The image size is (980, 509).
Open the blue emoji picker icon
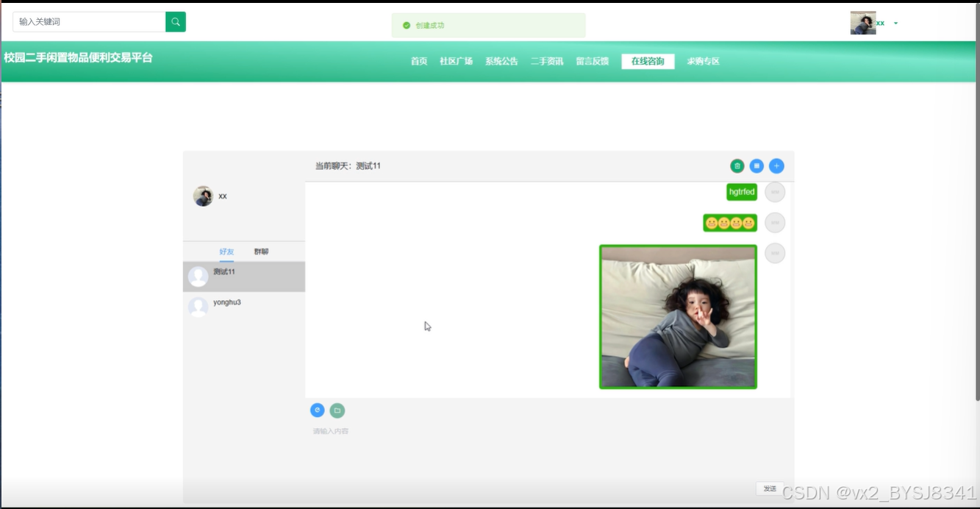[x=318, y=410]
